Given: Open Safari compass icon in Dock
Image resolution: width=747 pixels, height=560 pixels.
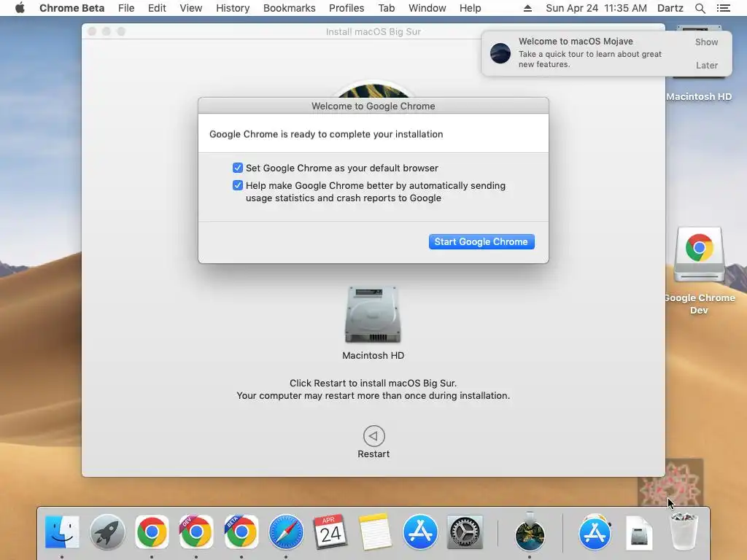Looking at the screenshot, I should coord(286,532).
